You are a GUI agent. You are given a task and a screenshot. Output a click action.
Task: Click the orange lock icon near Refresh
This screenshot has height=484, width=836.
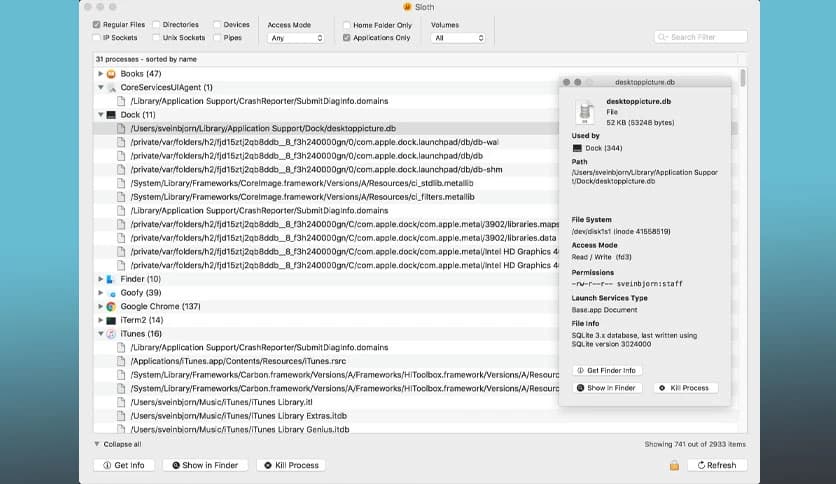pyautogui.click(x=675, y=465)
